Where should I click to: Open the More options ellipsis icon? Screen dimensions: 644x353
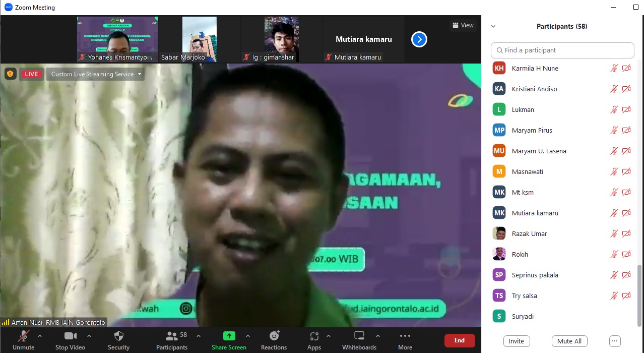[405, 336]
